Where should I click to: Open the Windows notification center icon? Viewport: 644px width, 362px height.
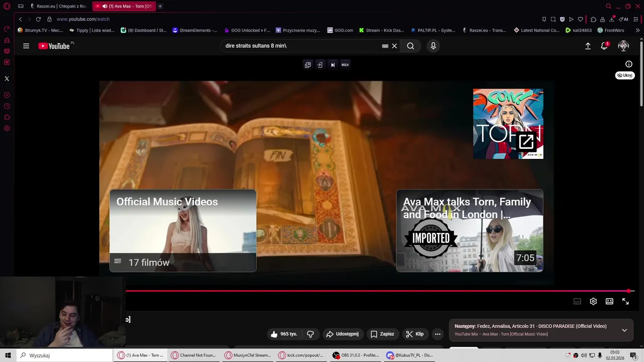(633, 355)
